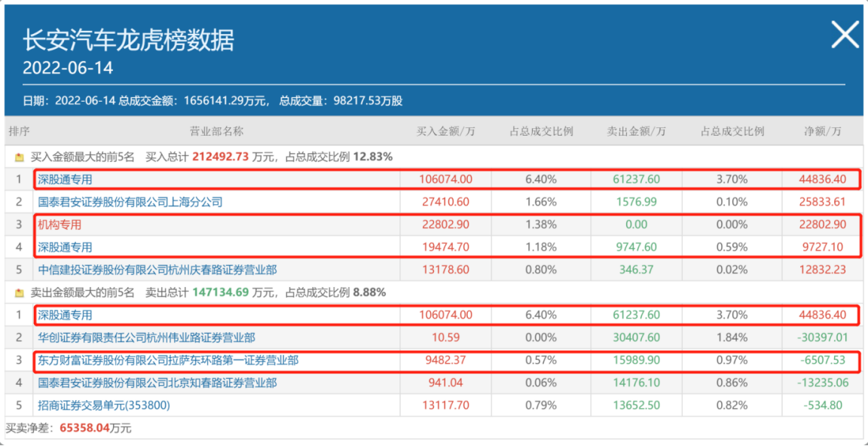Click sell amount 30407.60
Viewport: 868px width, 446px height.
[636, 338]
